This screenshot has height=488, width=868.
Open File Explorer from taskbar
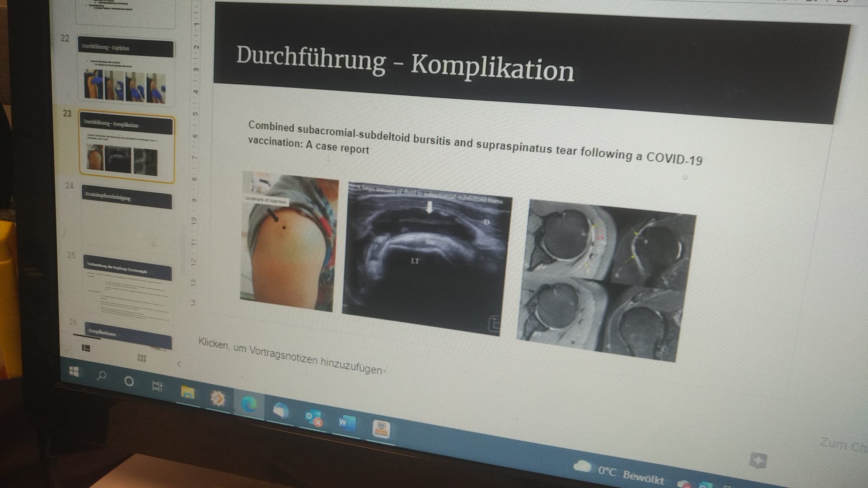tap(187, 392)
